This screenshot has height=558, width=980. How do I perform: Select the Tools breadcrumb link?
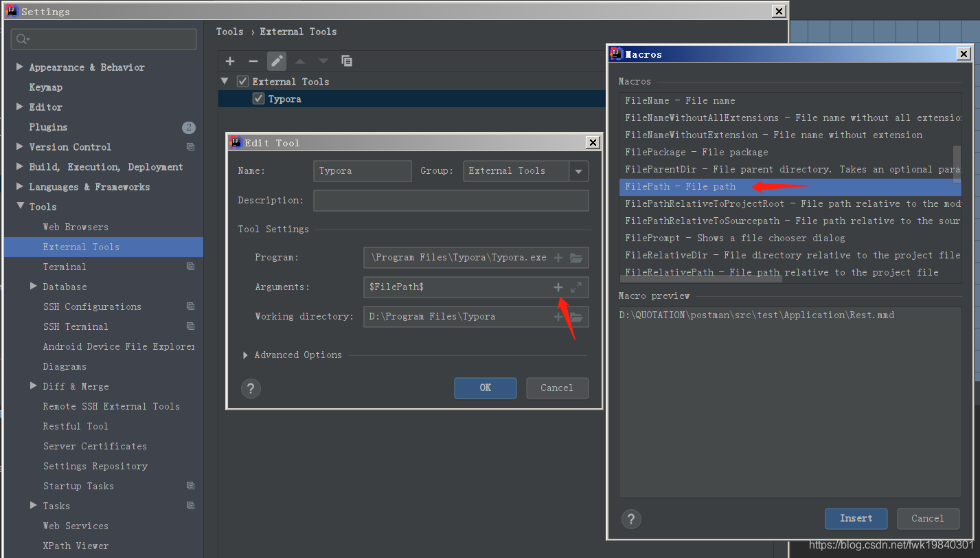(x=229, y=31)
